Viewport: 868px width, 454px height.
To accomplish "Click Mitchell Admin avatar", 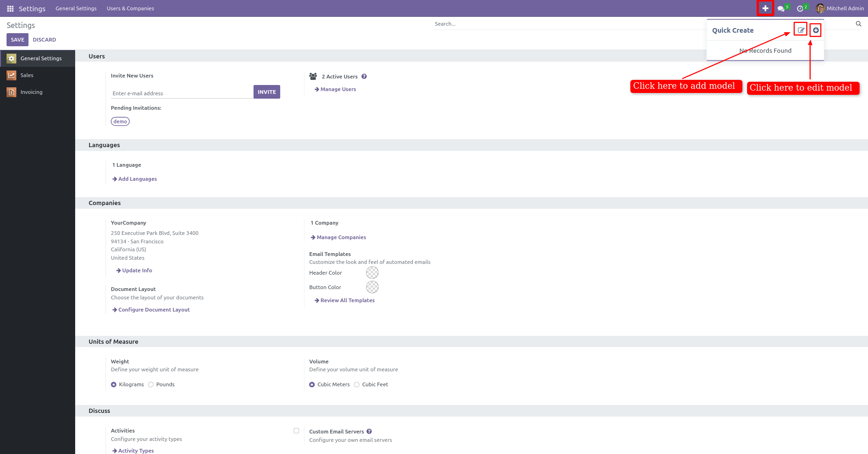I will [x=820, y=8].
